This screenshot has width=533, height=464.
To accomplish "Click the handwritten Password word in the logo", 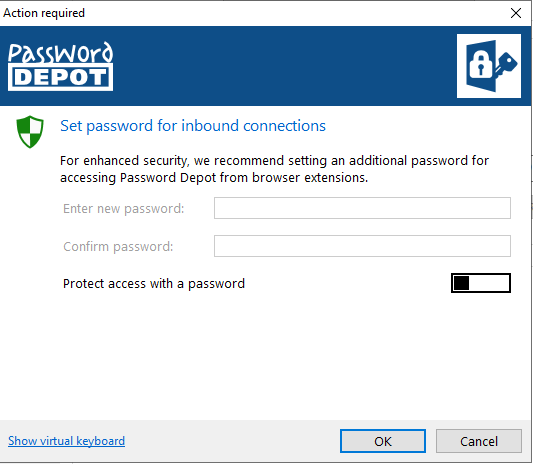I will tap(61, 53).
